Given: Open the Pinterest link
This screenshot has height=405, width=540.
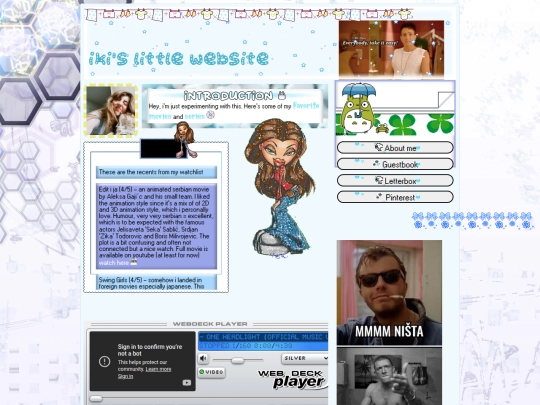Looking at the screenshot, I should coord(395,197).
